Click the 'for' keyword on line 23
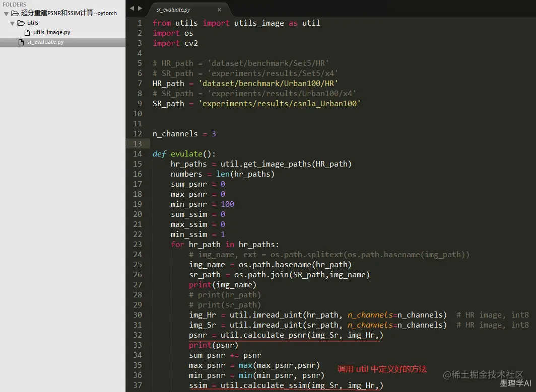 [x=177, y=244]
